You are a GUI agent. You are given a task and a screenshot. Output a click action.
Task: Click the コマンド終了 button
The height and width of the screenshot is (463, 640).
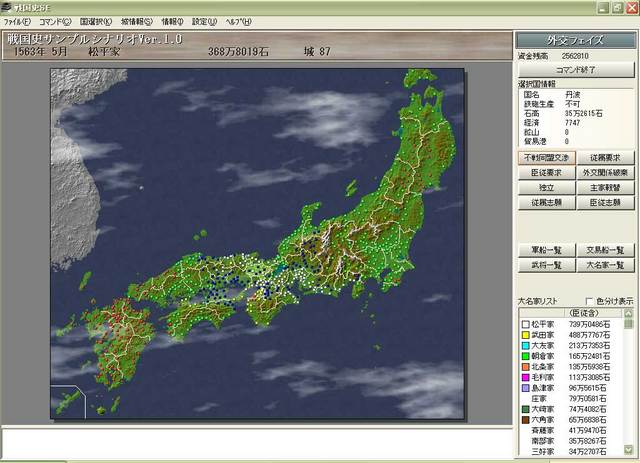(576, 70)
